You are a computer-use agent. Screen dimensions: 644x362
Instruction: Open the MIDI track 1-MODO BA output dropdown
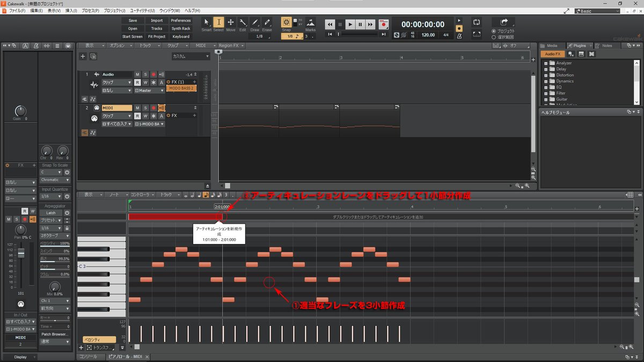click(x=150, y=124)
